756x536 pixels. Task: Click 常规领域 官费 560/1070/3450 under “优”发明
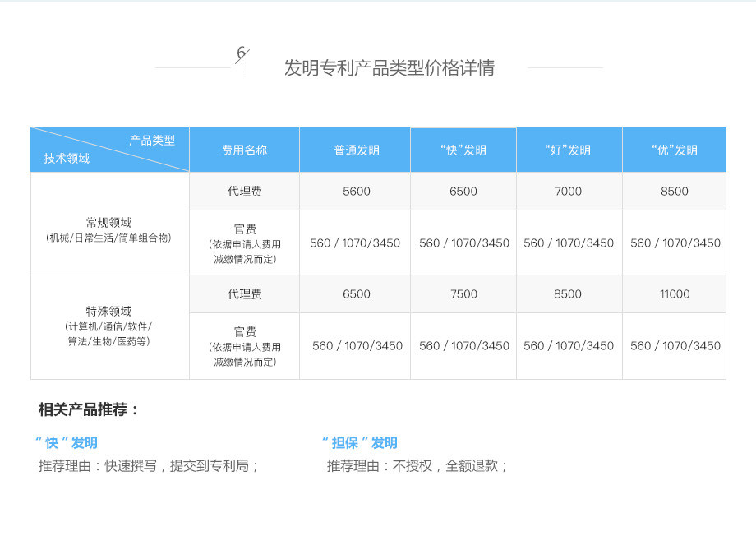tap(675, 243)
